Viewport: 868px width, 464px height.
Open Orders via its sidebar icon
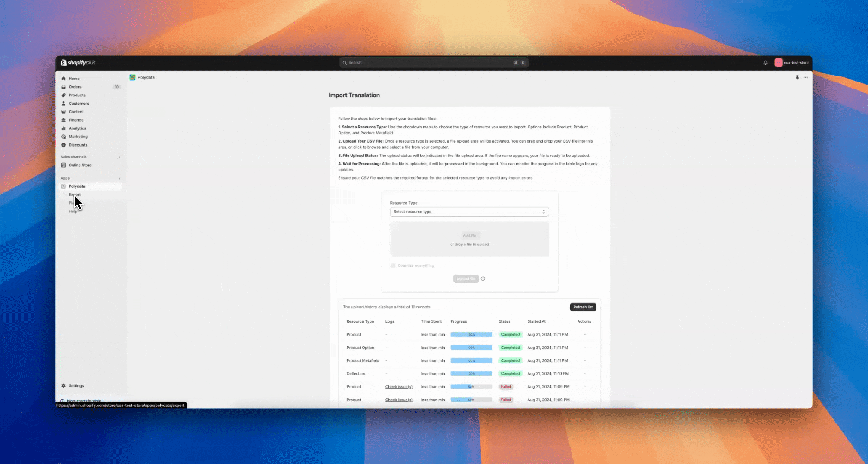click(64, 87)
